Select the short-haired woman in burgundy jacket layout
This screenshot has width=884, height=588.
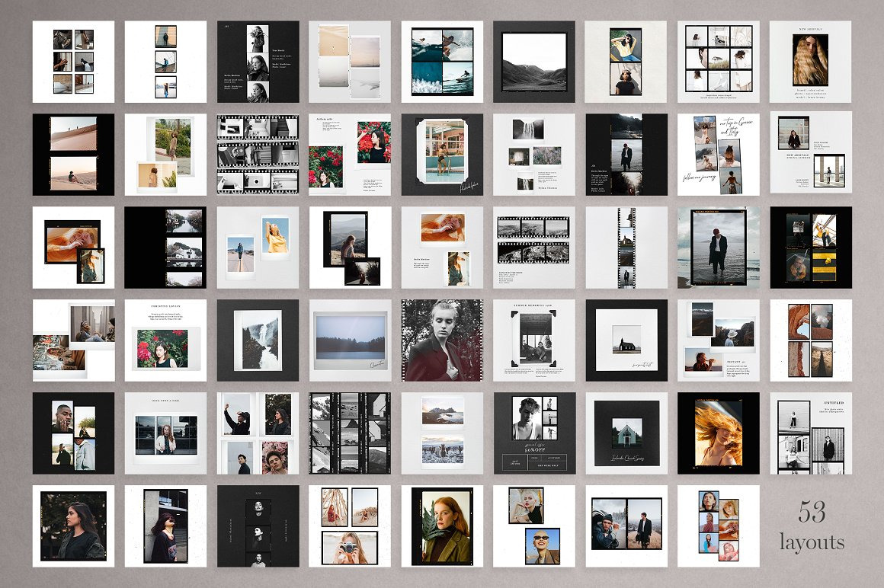pos(442,340)
